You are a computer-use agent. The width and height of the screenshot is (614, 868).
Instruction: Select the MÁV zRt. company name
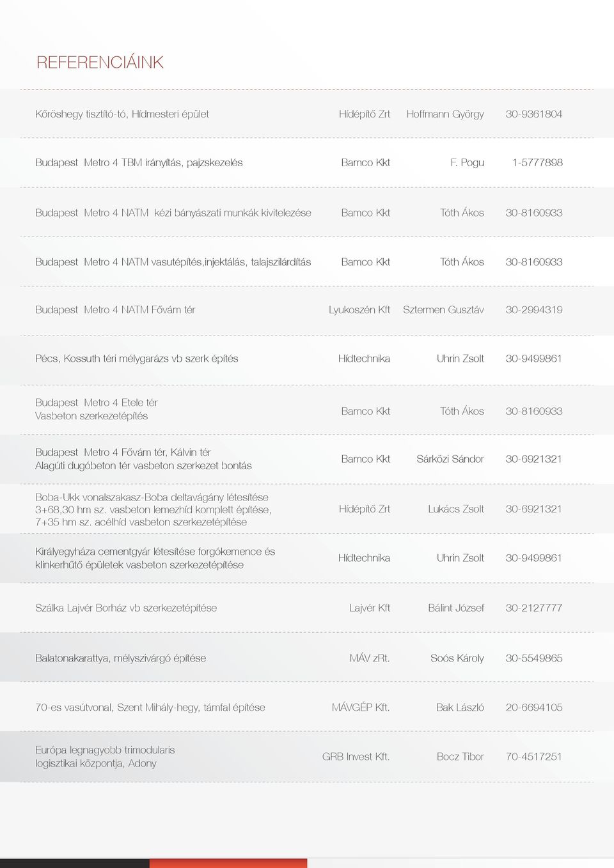click(x=370, y=658)
